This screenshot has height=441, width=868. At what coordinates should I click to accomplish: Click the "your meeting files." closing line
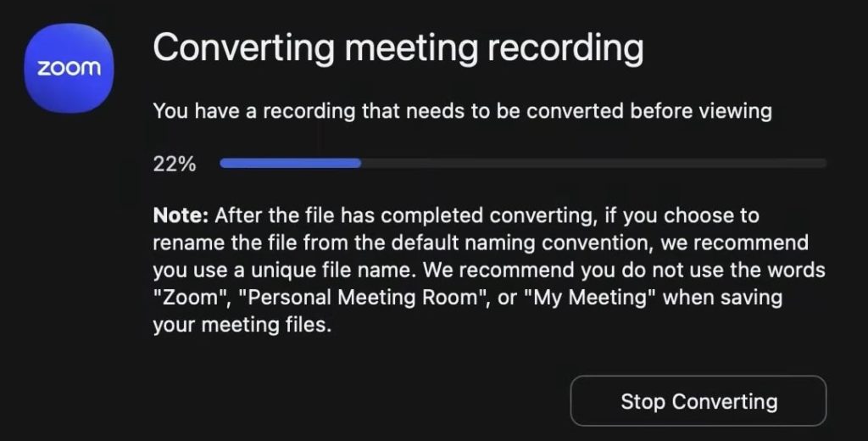pos(240,325)
